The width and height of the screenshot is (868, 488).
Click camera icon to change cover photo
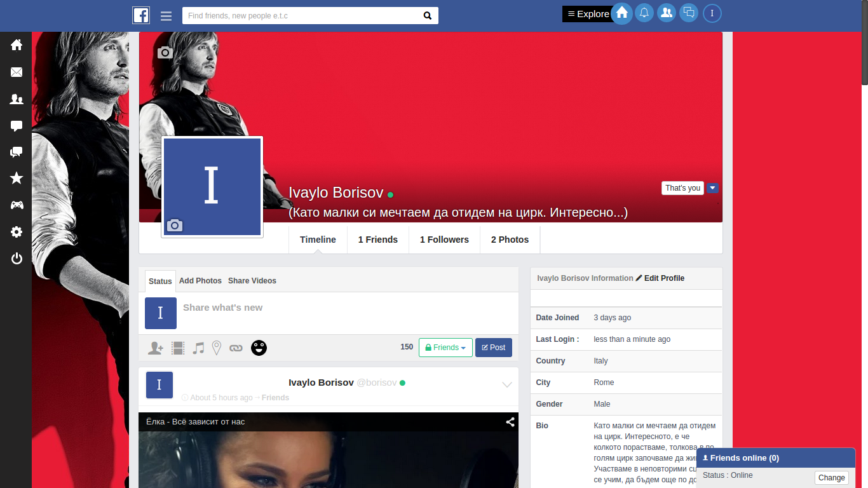pyautogui.click(x=165, y=53)
